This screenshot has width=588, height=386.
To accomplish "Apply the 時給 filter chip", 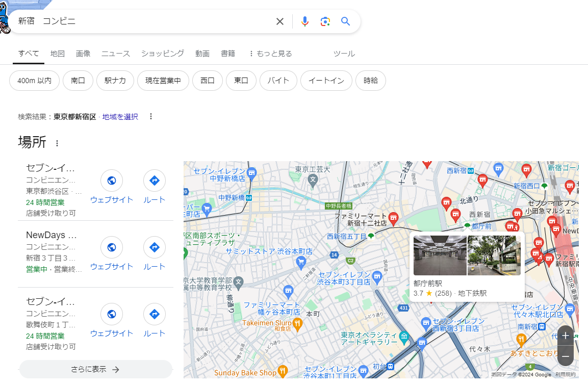I will (x=371, y=81).
